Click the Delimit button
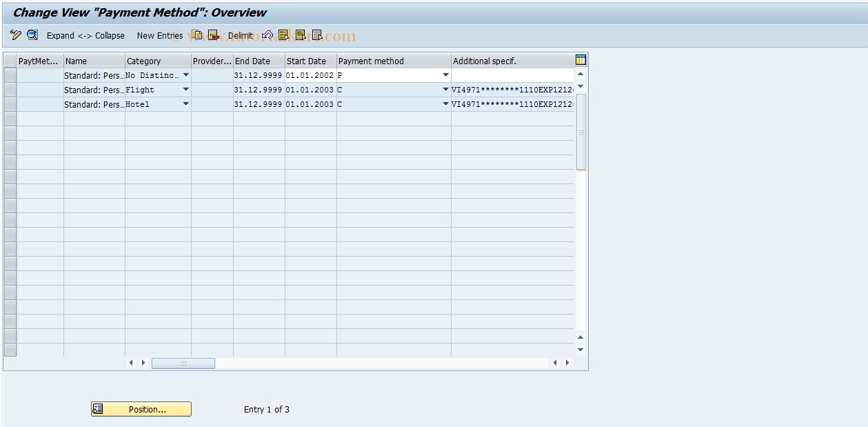Viewport: 868px width, 427px height. click(241, 35)
